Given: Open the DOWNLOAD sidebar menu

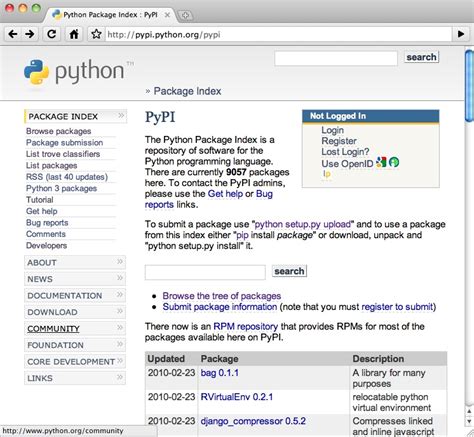Looking at the screenshot, I should tap(75, 312).
